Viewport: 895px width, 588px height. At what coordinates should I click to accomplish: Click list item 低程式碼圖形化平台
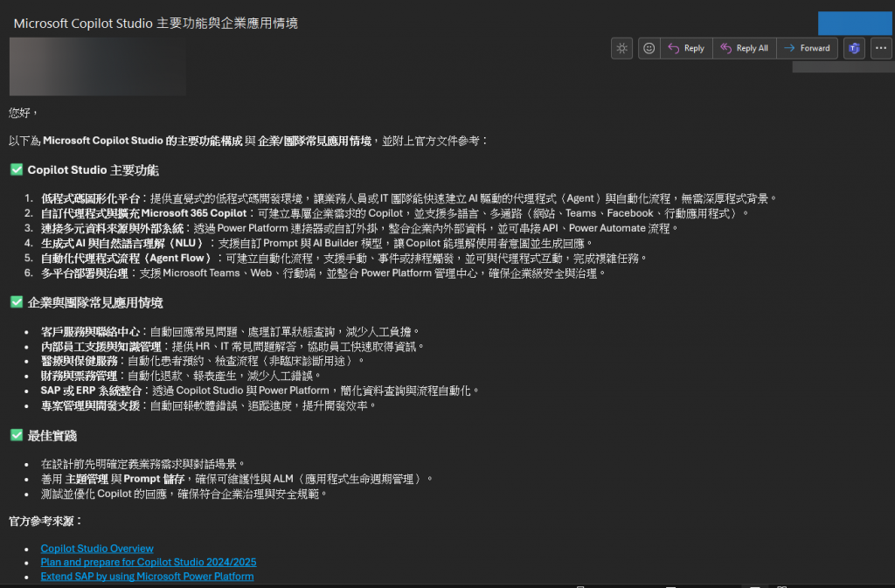pos(409,198)
